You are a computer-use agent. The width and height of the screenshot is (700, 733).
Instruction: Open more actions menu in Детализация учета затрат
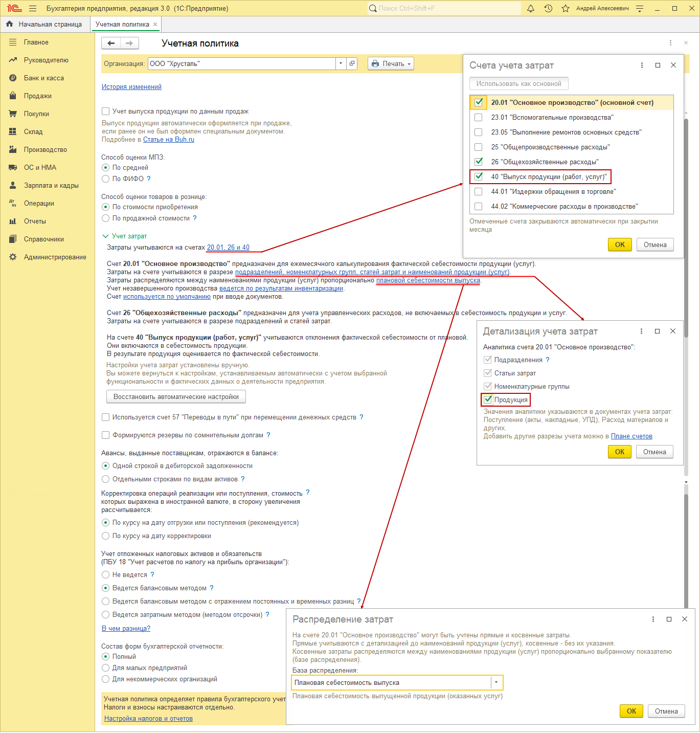(x=641, y=331)
